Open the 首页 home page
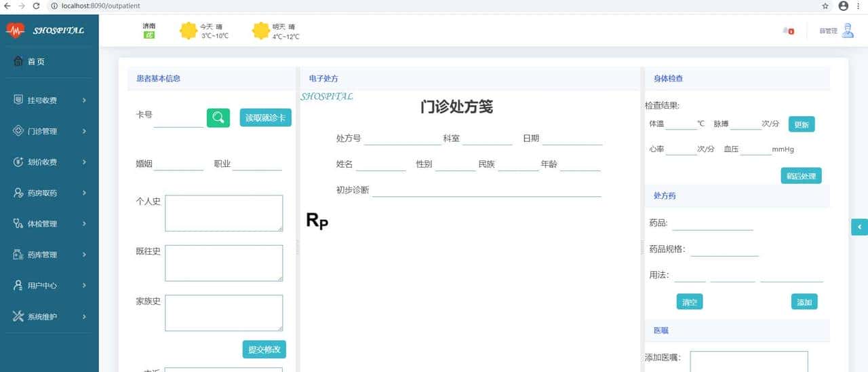 [x=29, y=62]
